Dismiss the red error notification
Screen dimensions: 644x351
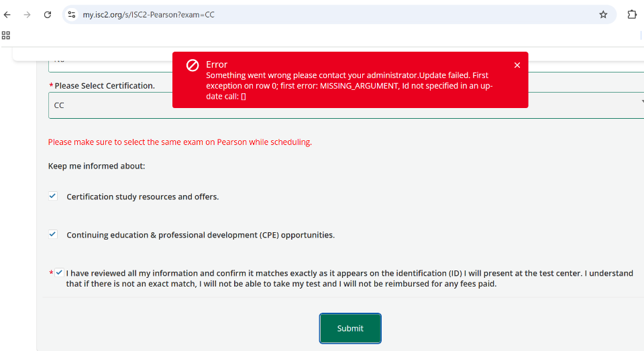click(517, 65)
